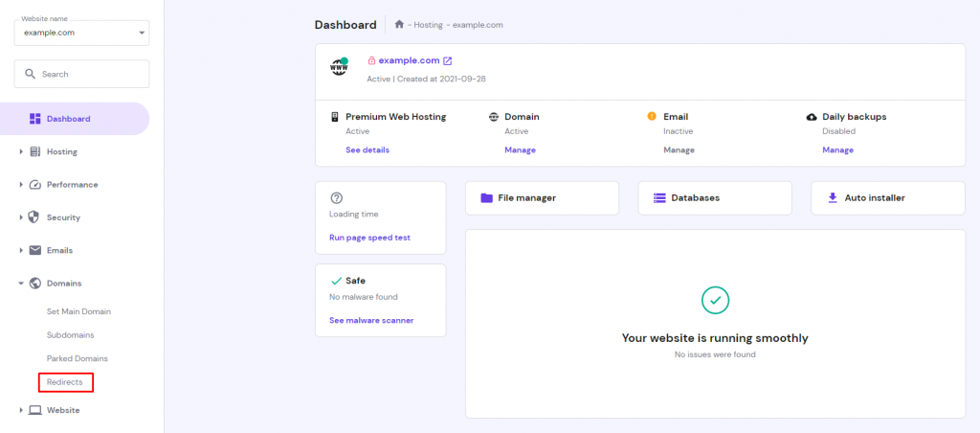Screen dimensions: 980x433
Task: Expand the Hosting sidebar section
Action: tap(61, 151)
